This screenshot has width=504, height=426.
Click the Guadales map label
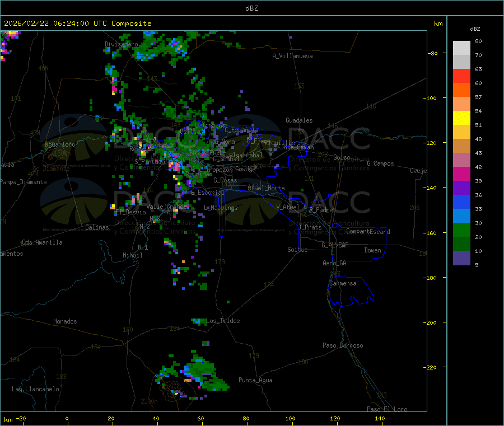click(x=299, y=120)
